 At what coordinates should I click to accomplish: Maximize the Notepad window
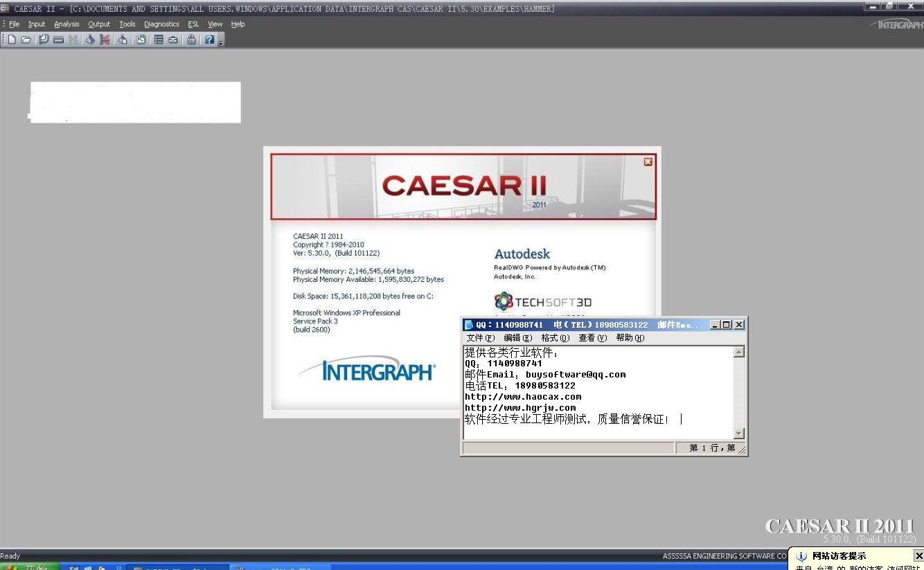click(x=727, y=325)
